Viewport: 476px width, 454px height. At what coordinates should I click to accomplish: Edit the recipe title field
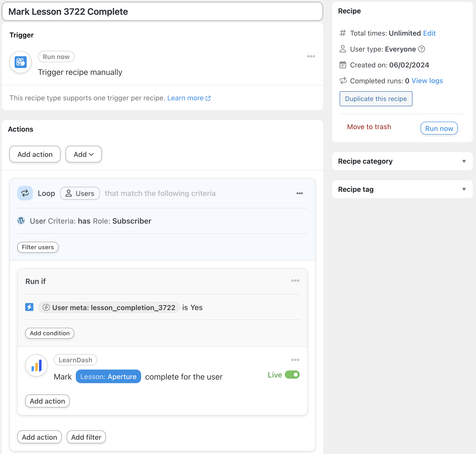pos(162,12)
